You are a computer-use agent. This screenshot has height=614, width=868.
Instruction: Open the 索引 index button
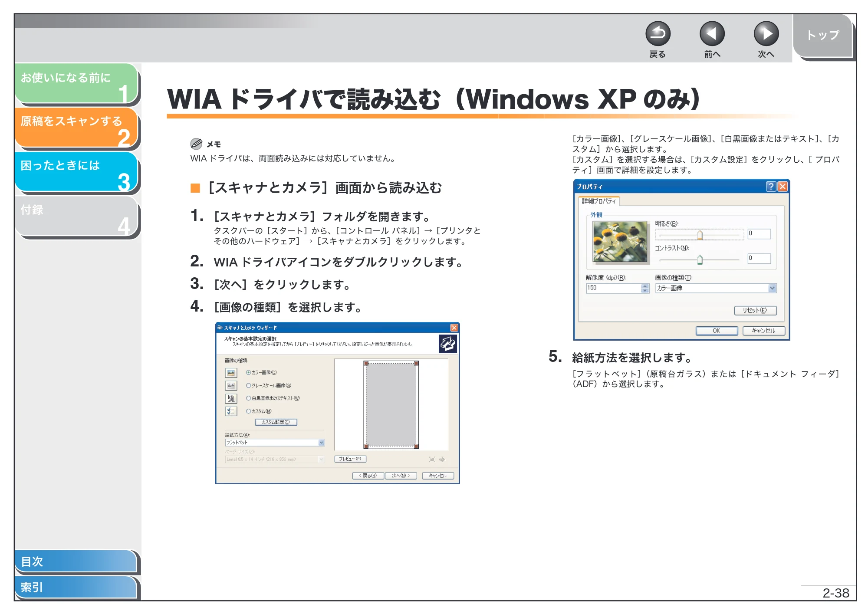pyautogui.click(x=76, y=587)
